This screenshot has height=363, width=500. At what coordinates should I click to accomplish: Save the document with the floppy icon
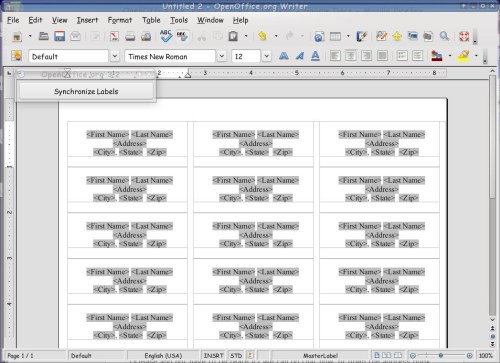[60, 36]
